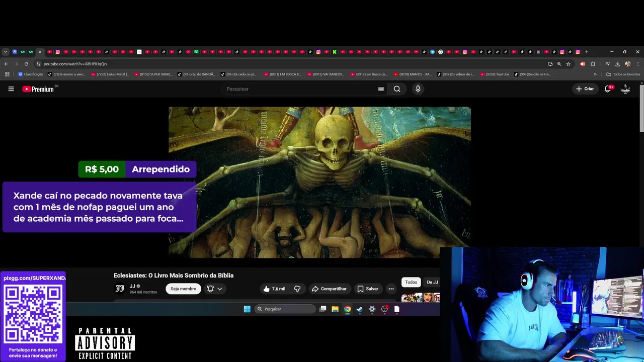Open the Criar create dropdown
644x362 pixels.
[585, 89]
